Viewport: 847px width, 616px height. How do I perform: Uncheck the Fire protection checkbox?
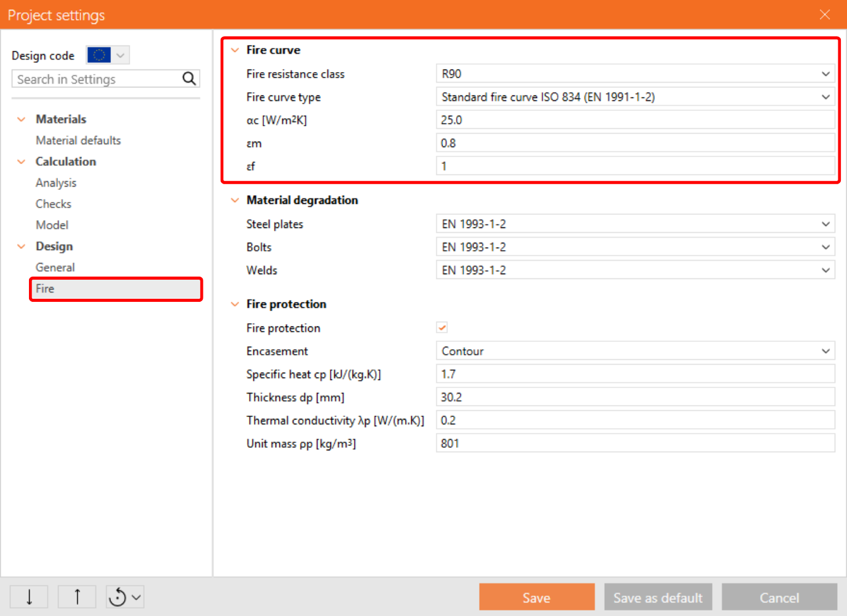[x=442, y=328]
